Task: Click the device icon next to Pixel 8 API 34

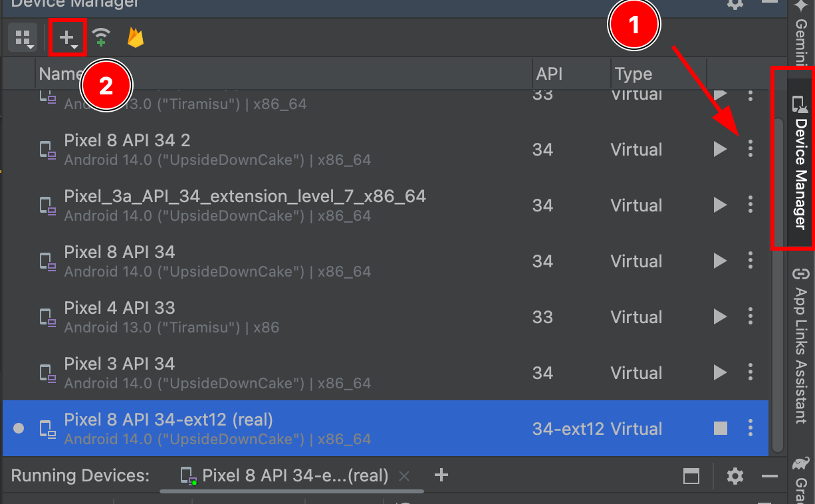Action: pos(47,261)
